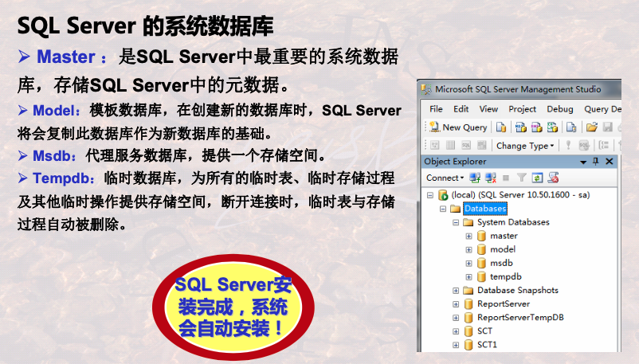Click the Execute SQL exclamation icon
This screenshot has width=639, height=364.
(568, 145)
